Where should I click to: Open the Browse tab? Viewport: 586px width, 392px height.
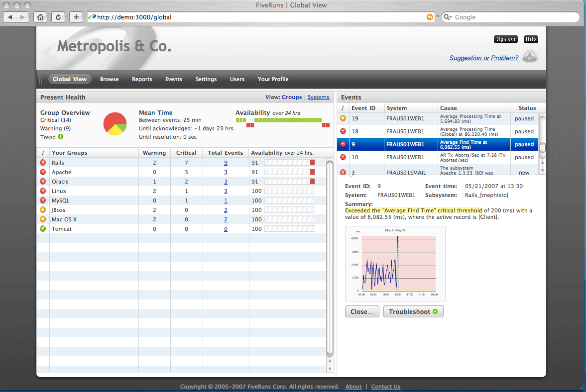(109, 79)
